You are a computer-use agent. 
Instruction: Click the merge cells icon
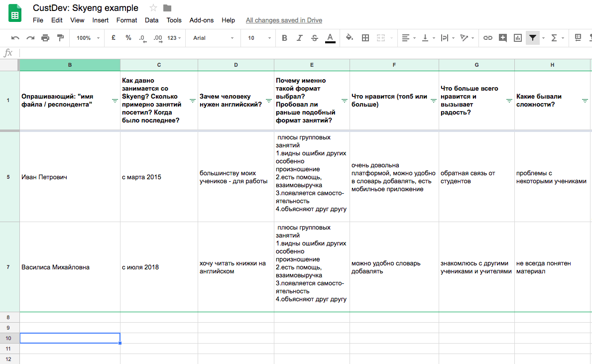(380, 38)
